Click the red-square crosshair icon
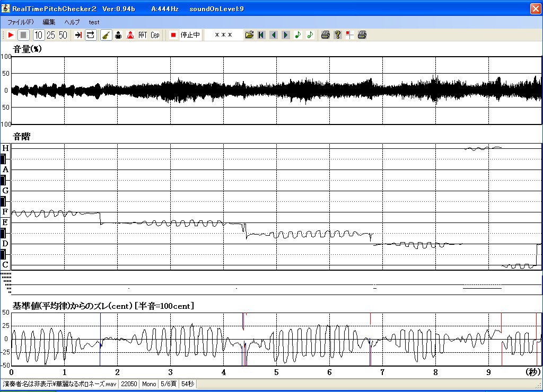Viewport: 543px width, 392px height. pos(350,35)
